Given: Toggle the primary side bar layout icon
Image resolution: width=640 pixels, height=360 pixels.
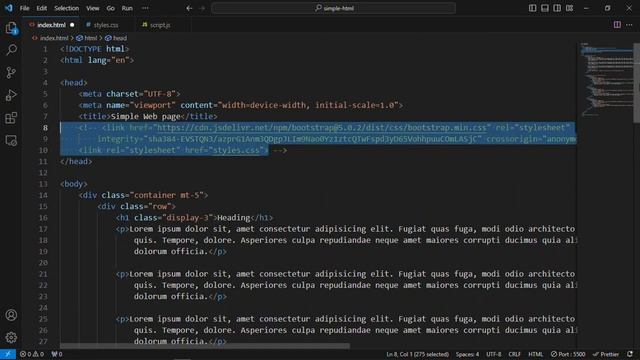Looking at the screenshot, I should [x=532, y=8].
